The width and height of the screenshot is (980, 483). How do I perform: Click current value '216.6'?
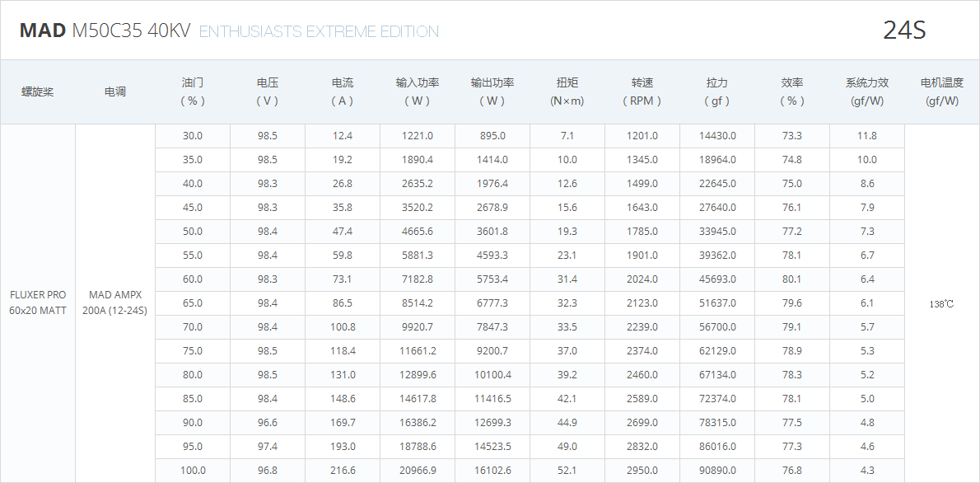(x=343, y=471)
